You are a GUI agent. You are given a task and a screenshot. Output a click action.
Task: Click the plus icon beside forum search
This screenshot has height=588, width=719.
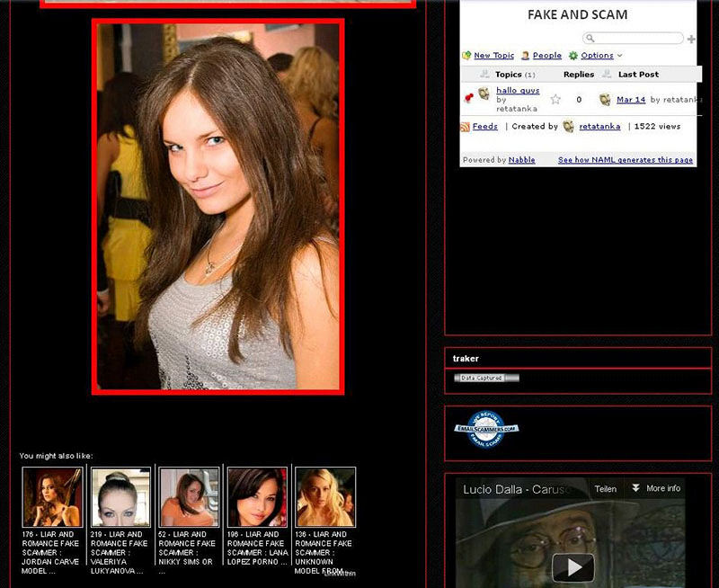(691, 39)
